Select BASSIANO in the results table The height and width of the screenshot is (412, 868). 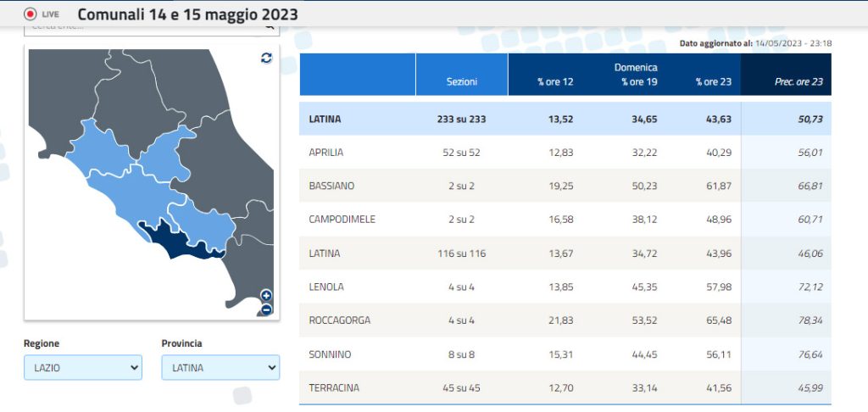(331, 186)
